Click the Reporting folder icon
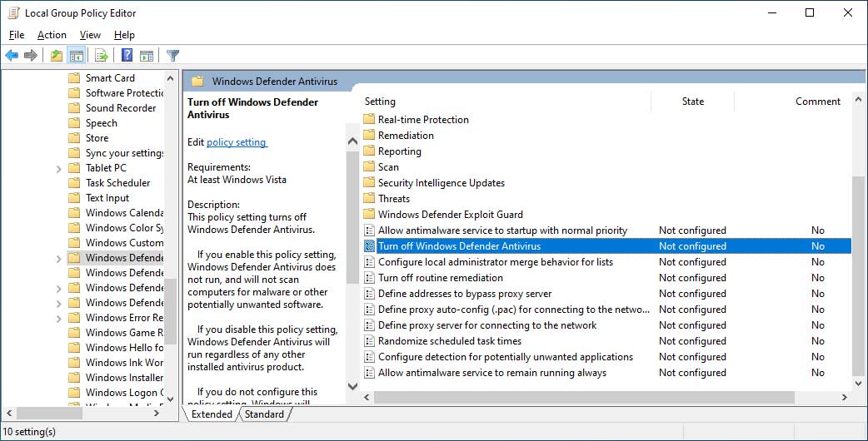 click(x=369, y=151)
